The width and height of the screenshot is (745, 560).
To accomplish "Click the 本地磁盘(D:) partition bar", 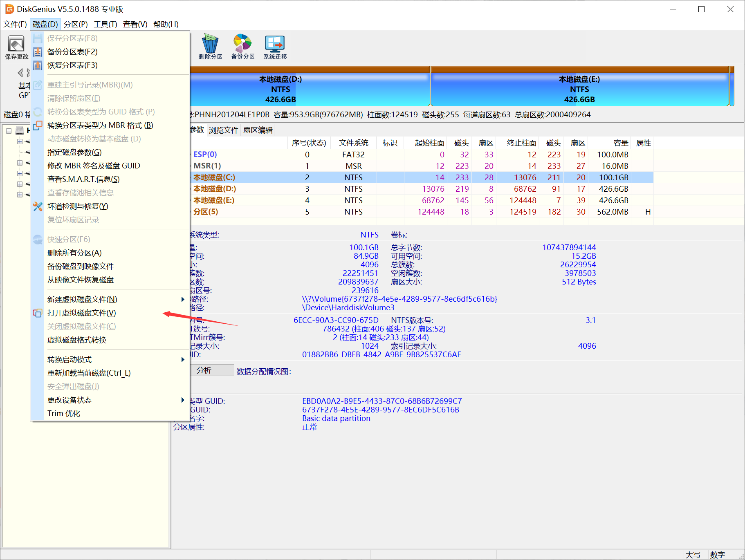I will [310, 86].
